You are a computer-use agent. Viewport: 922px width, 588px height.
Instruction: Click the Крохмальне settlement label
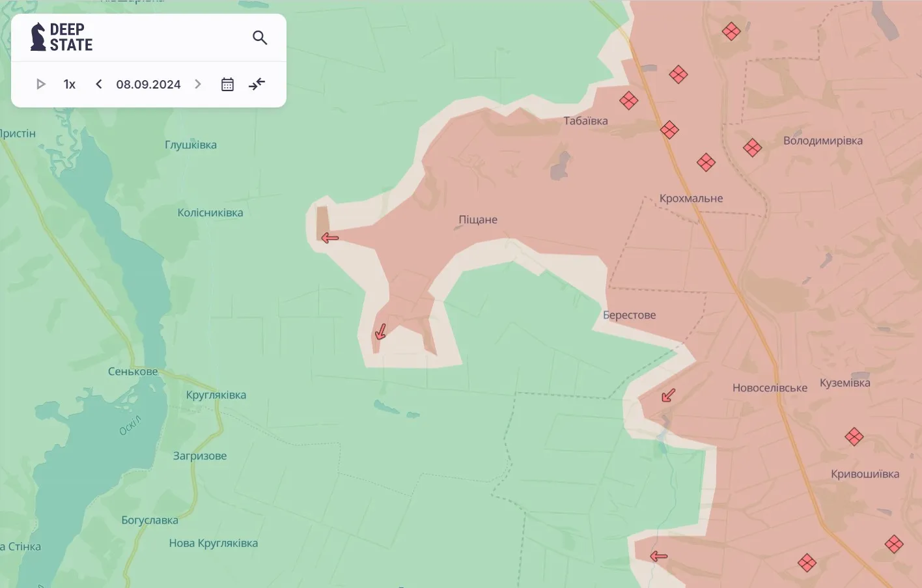coord(691,199)
